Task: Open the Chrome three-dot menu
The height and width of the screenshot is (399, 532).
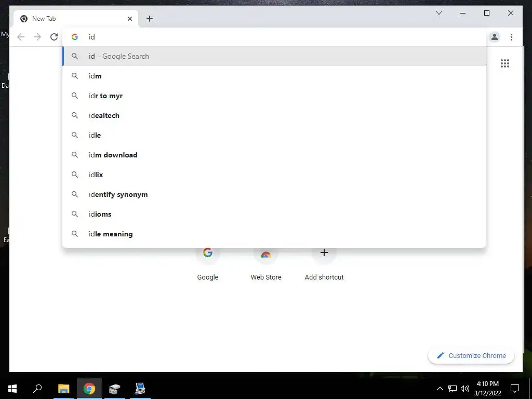Action: click(511, 37)
